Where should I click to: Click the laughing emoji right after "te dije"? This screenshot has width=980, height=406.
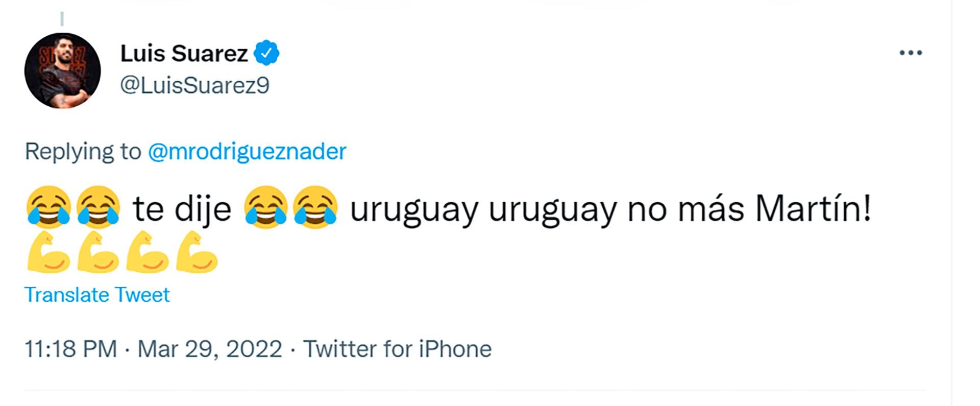(x=265, y=207)
